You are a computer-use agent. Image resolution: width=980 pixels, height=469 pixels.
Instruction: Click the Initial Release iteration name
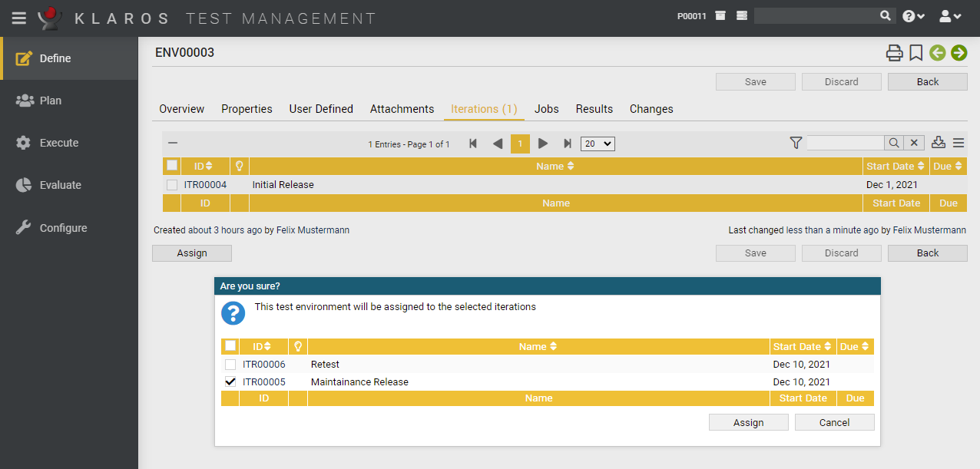pos(283,185)
